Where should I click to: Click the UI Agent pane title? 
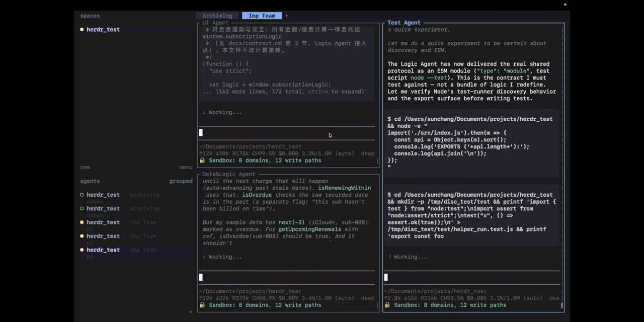point(215,23)
